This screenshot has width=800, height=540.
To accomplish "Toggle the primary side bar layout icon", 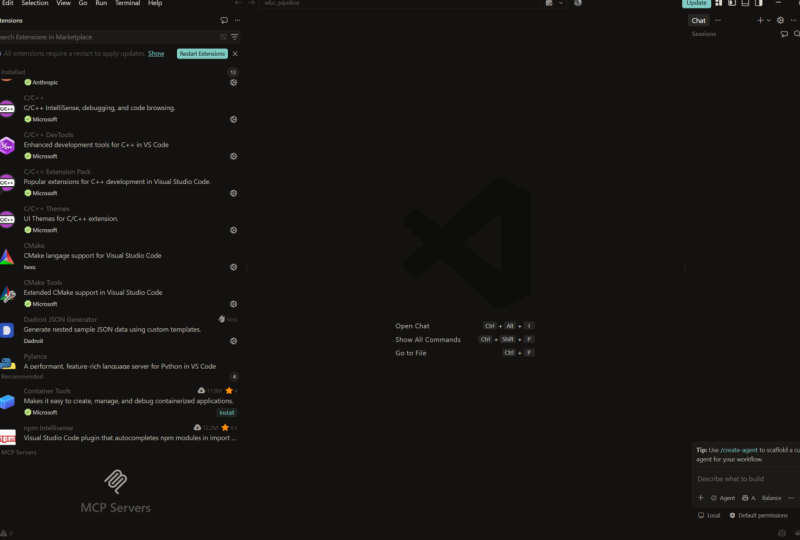I will (x=732, y=3).
